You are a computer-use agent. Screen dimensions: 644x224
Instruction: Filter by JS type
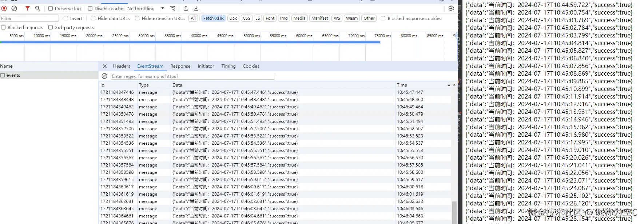(258, 18)
